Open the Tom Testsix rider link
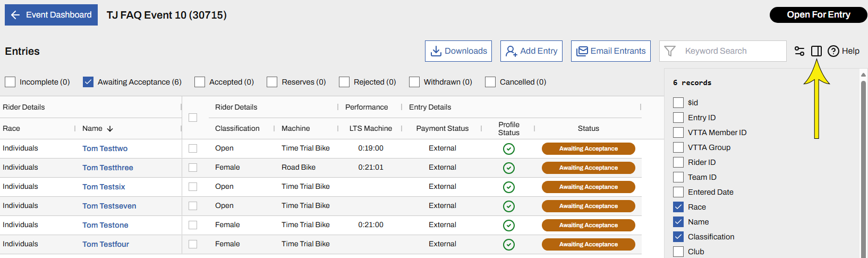The height and width of the screenshot is (258, 868). 104,187
